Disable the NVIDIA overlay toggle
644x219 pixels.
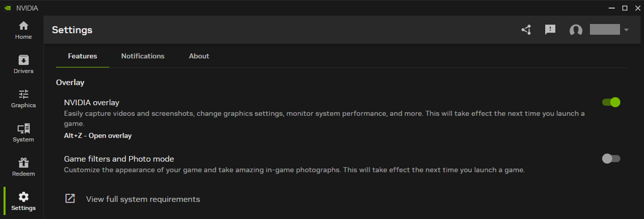click(611, 102)
